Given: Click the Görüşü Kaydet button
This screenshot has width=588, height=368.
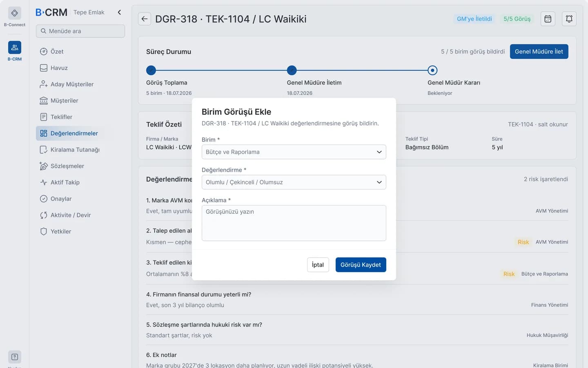Looking at the screenshot, I should [x=361, y=265].
